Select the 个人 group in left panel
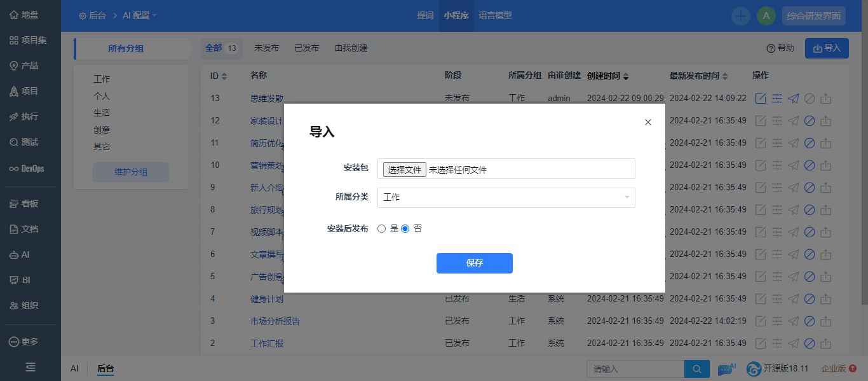The image size is (868, 381). (102, 96)
